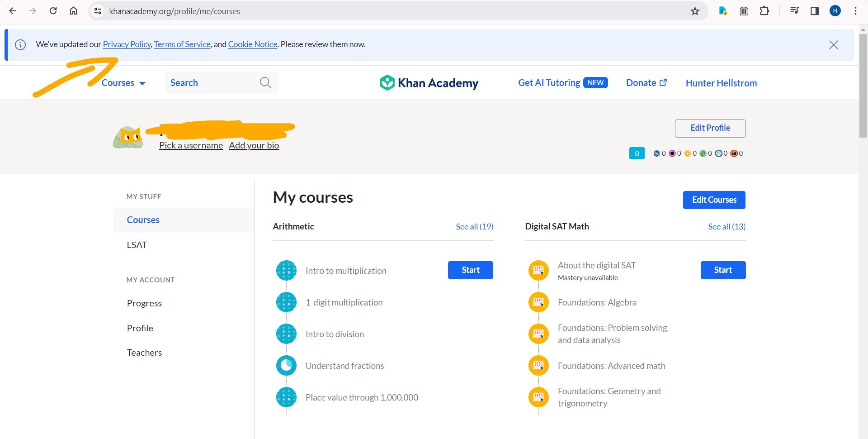
Task: Click the Khan Academy logo icon
Action: pos(388,82)
